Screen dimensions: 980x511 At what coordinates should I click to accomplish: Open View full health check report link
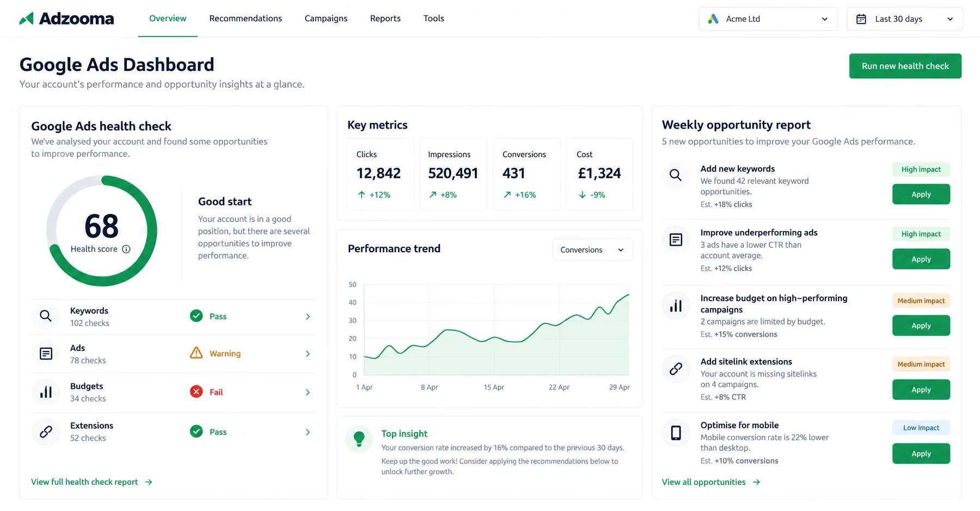point(91,482)
